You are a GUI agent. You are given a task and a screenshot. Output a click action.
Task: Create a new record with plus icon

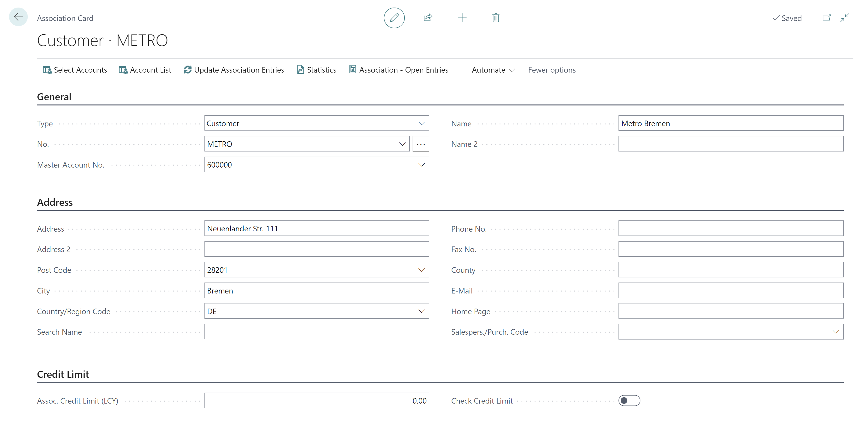click(x=462, y=18)
